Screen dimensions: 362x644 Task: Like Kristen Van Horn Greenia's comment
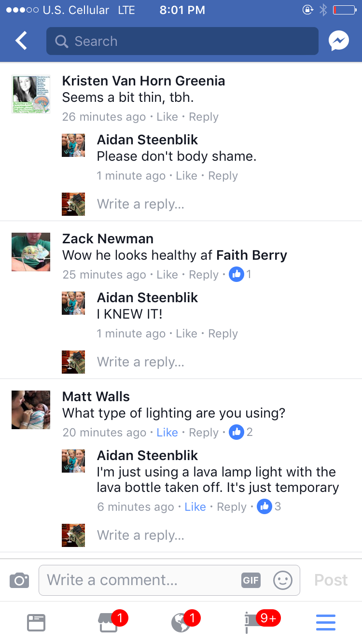click(167, 117)
